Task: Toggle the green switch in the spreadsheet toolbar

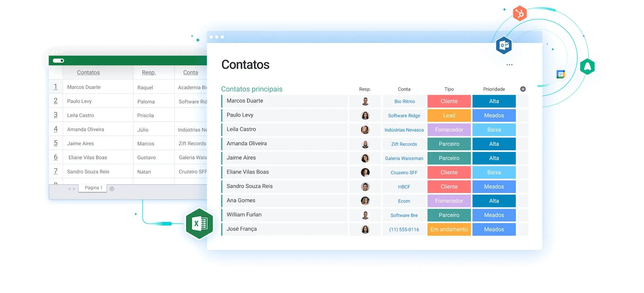Action: 58,60
